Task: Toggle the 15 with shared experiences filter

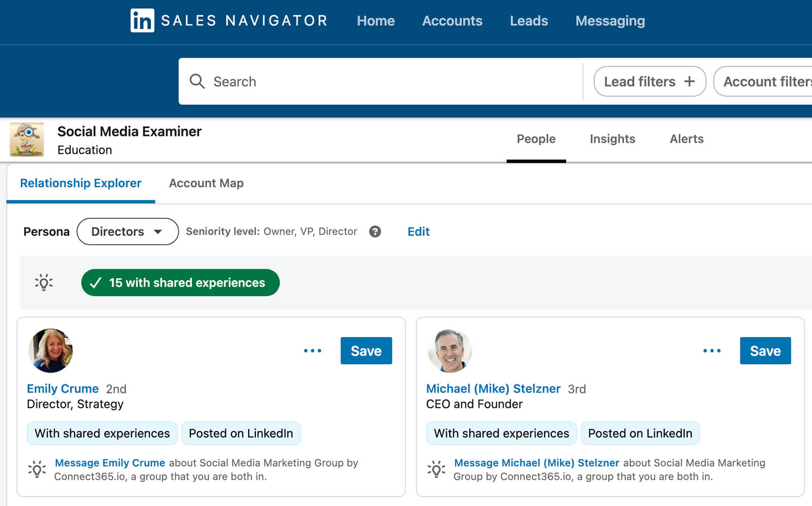Action: click(x=180, y=283)
